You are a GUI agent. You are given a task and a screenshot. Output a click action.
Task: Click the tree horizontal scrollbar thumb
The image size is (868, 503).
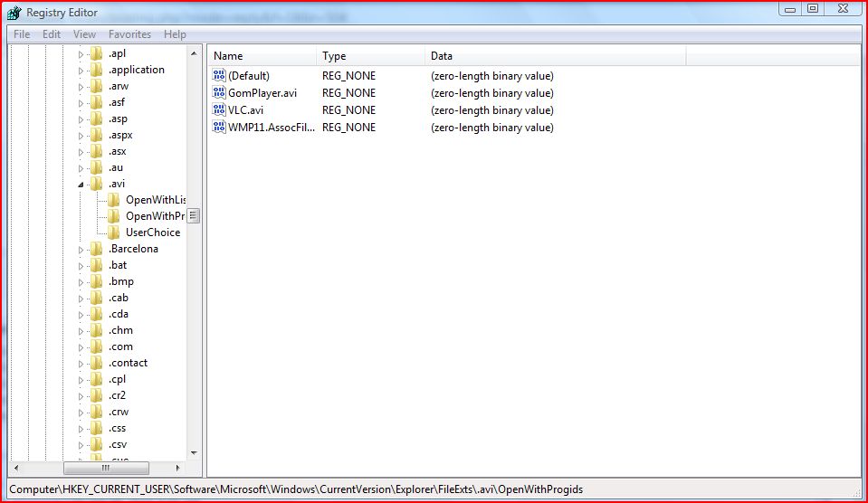[106, 468]
